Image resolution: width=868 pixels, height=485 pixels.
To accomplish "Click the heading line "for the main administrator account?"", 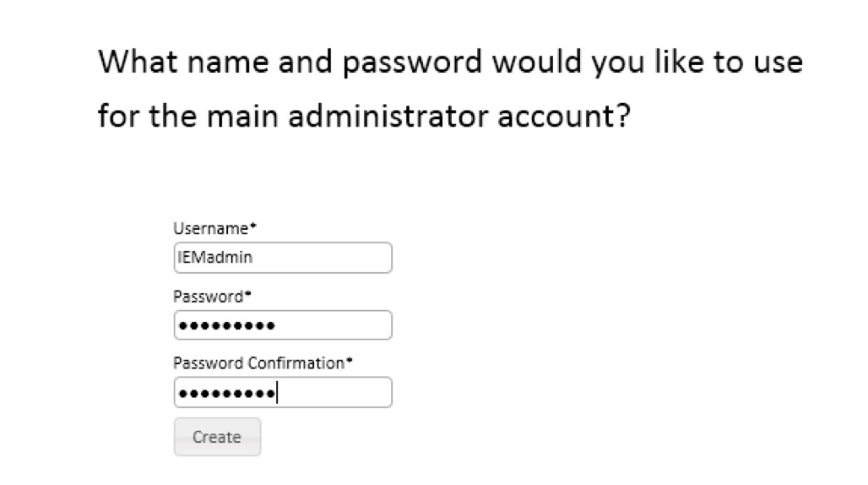I will point(364,115).
